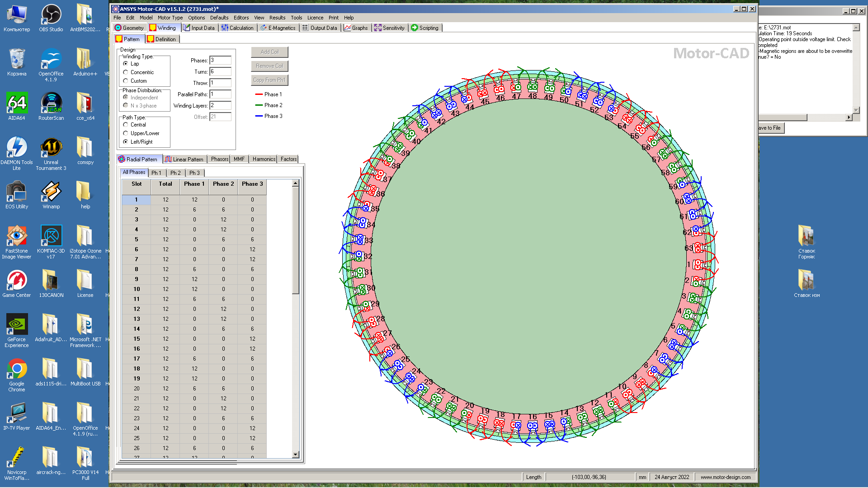Image resolution: width=868 pixels, height=488 pixels.
Task: Show the Ph 3 slot table
Action: tap(194, 173)
